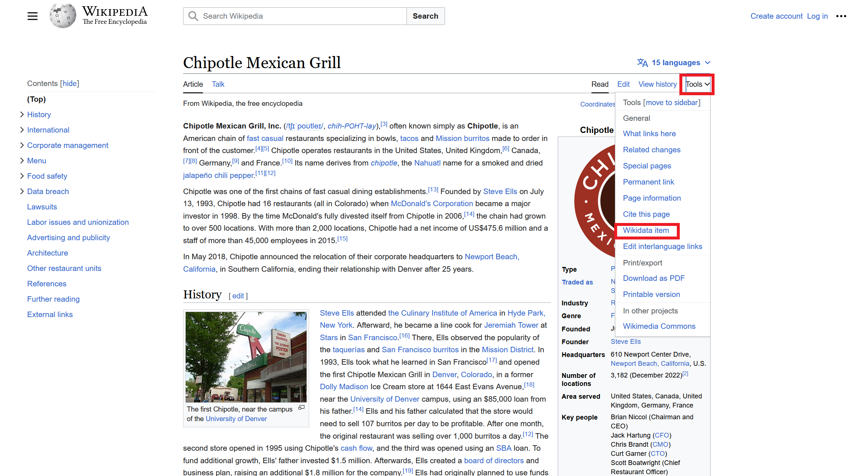Hide the Contents sidebar
The width and height of the screenshot is (868, 476).
coord(70,83)
